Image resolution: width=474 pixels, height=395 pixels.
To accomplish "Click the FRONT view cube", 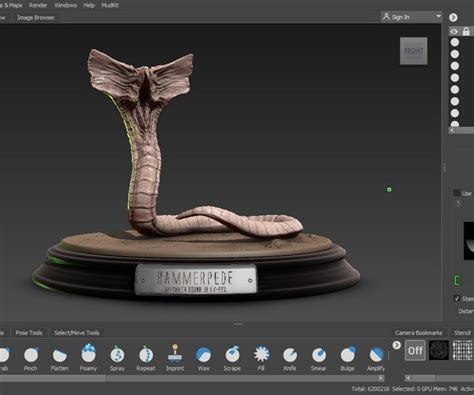I will click(414, 51).
